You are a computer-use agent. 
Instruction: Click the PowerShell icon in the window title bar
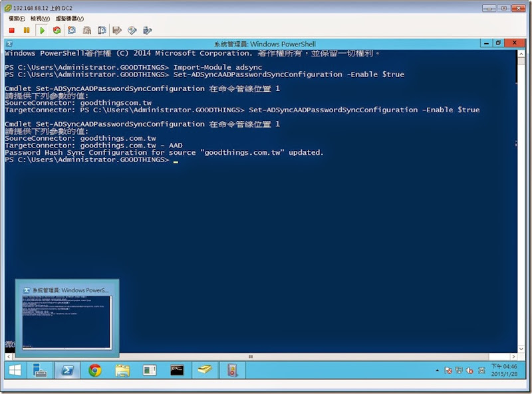click(9, 44)
